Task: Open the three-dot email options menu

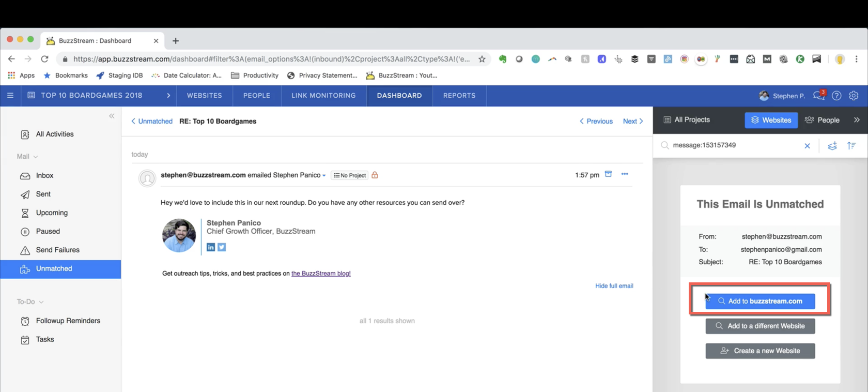Action: [x=625, y=174]
